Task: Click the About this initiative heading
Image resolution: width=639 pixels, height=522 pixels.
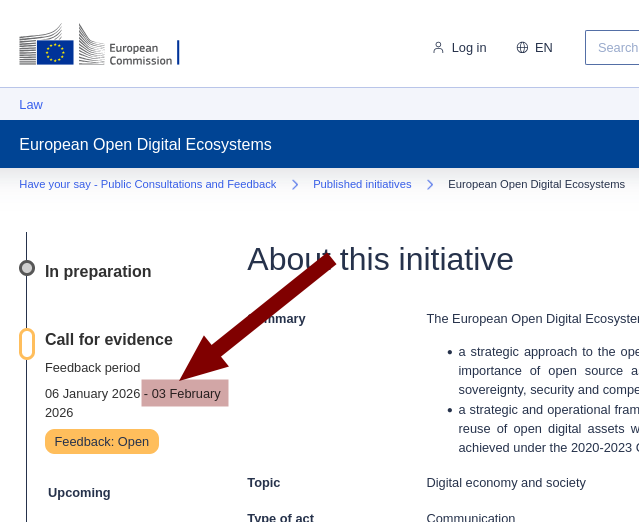Action: point(380,260)
